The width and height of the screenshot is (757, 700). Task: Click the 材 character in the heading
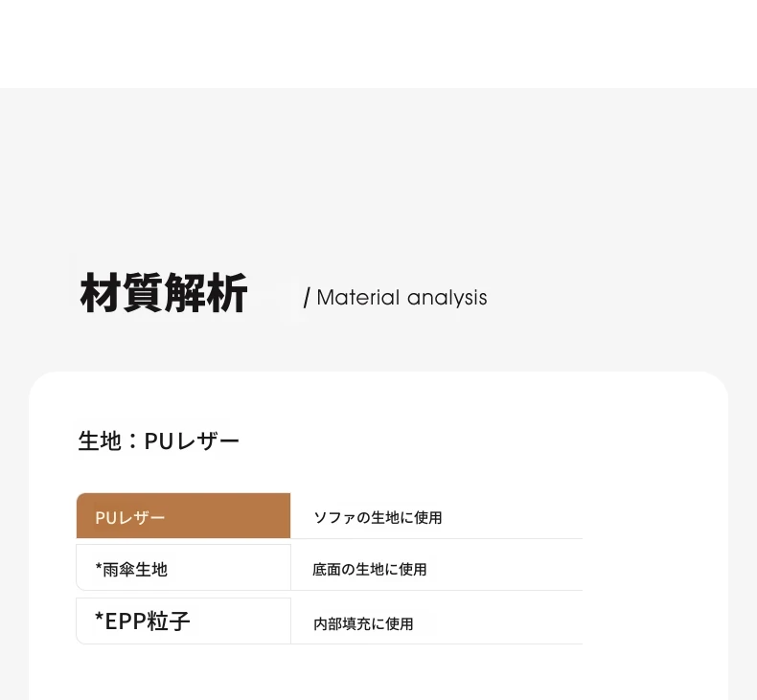tap(101, 293)
